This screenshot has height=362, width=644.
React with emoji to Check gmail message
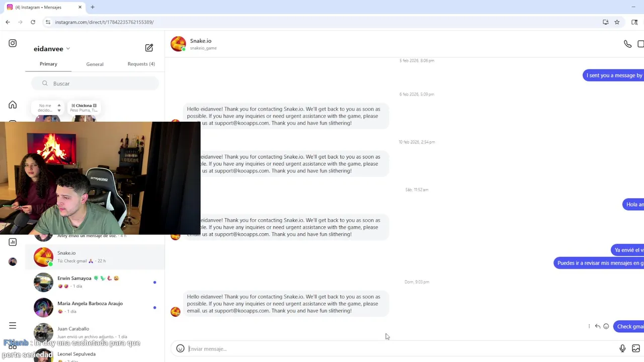[x=606, y=326]
